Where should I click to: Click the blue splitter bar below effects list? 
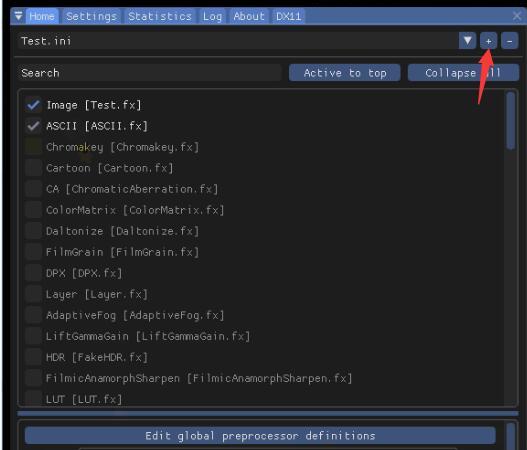[268, 413]
